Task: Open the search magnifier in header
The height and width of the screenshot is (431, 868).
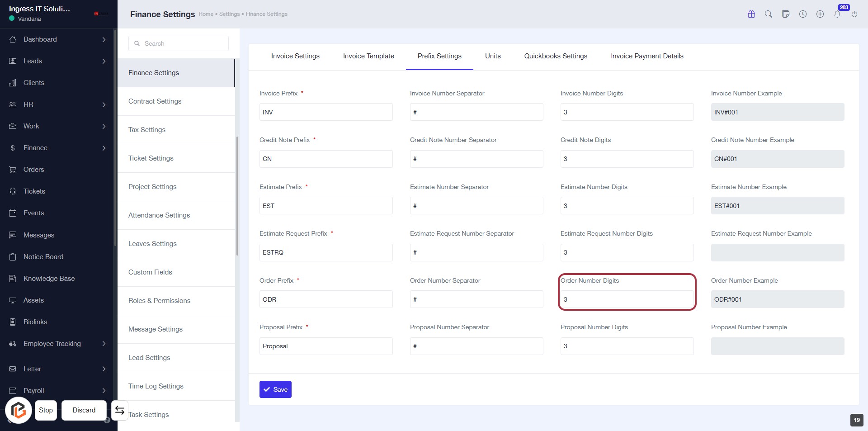Action: 768,14
